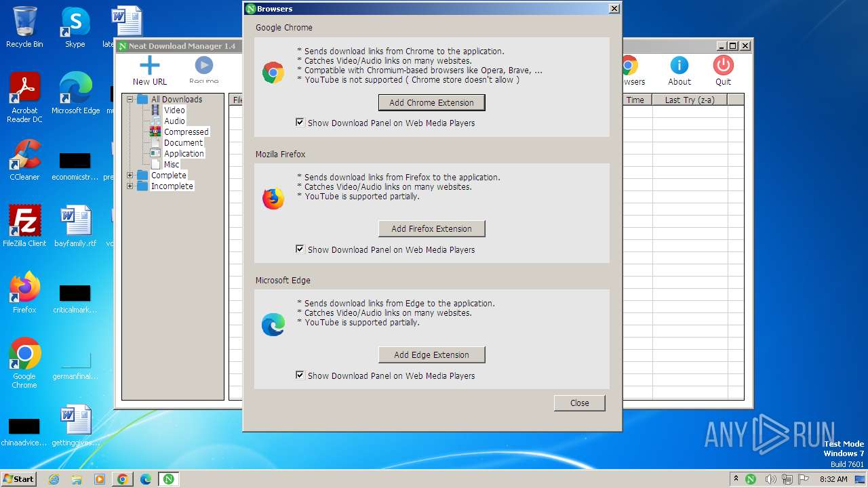Select the Video category icon

pos(155,110)
